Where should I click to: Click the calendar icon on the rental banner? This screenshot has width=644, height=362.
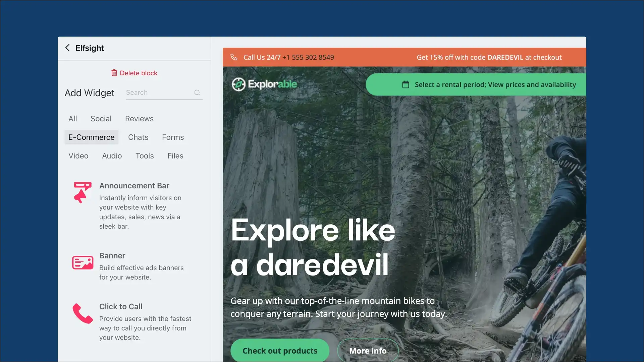[406, 84]
